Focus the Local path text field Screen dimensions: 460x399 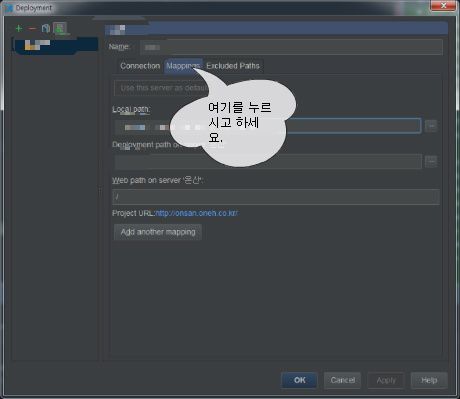[x=268, y=126]
